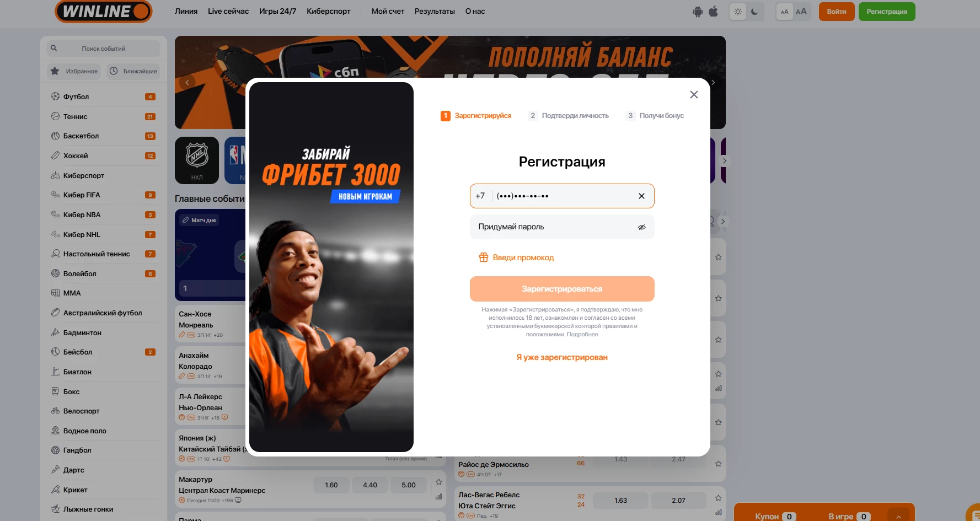Add Макартур match to favorites star
The image size is (980, 521).
pyautogui.click(x=439, y=482)
